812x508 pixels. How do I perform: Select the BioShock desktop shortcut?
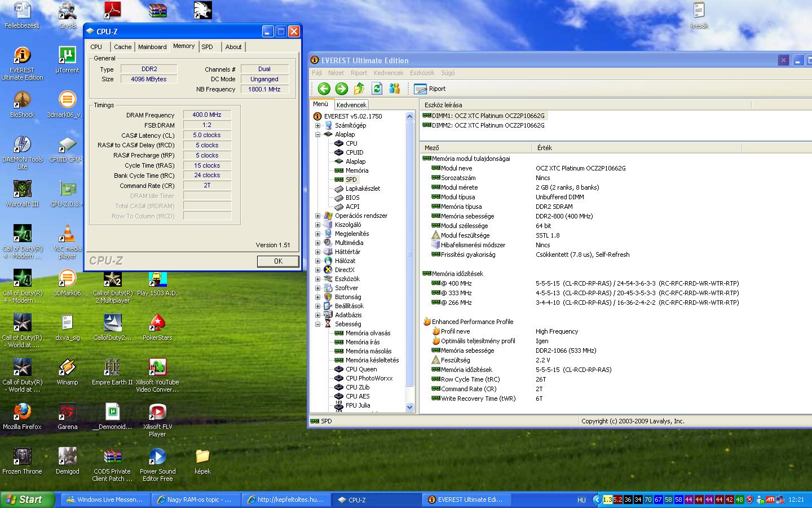pos(22,104)
